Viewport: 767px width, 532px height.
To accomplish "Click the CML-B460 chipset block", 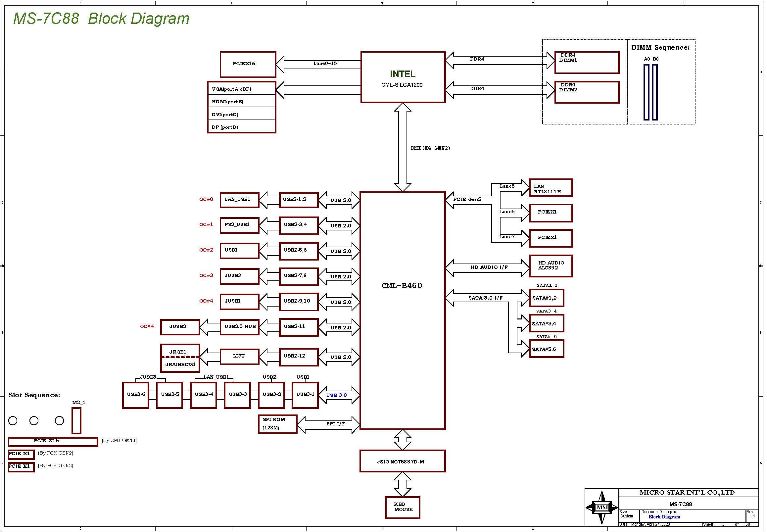I will 402,310.
